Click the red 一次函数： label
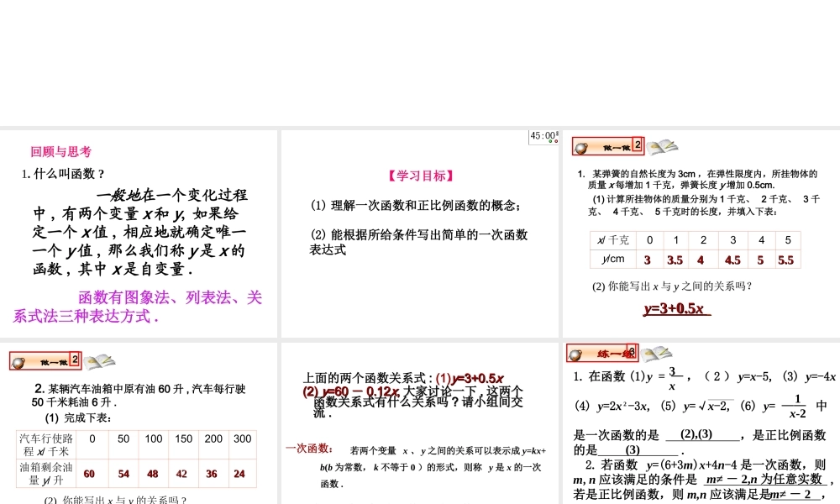This screenshot has width=840, height=504. (x=309, y=449)
